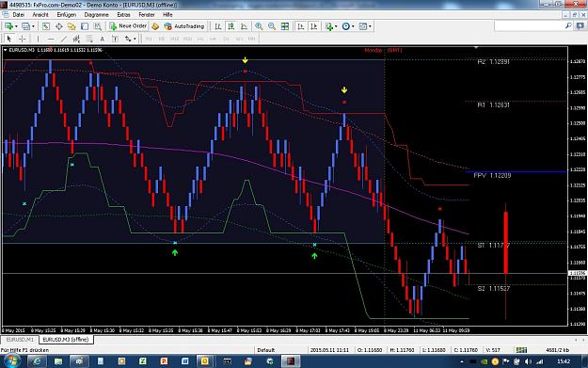This screenshot has width=588, height=368.
Task: Open the Ansicht menu
Action: click(40, 15)
